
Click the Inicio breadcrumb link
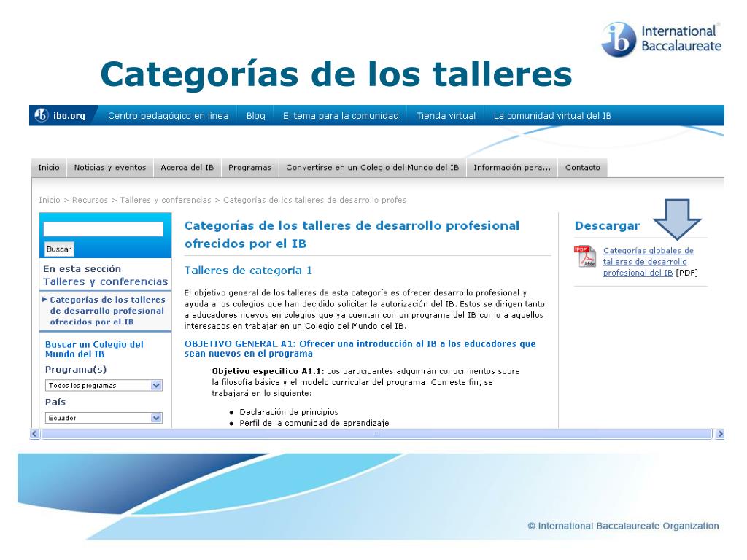tap(50, 200)
